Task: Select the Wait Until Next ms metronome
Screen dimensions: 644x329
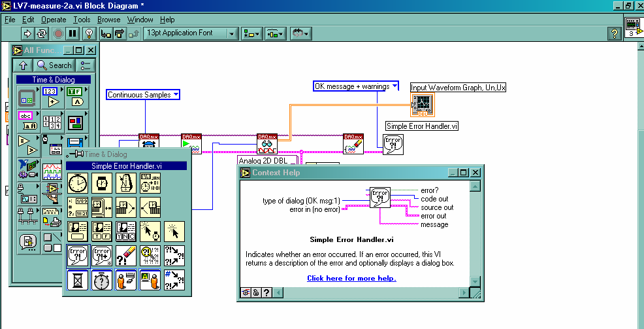Action: coord(126,183)
